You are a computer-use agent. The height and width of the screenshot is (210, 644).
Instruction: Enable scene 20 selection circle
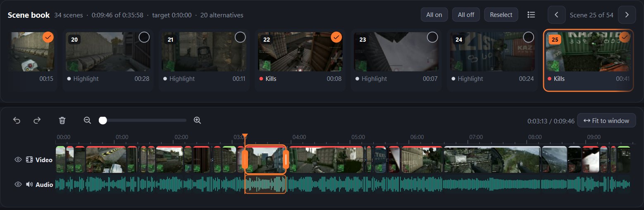144,37
